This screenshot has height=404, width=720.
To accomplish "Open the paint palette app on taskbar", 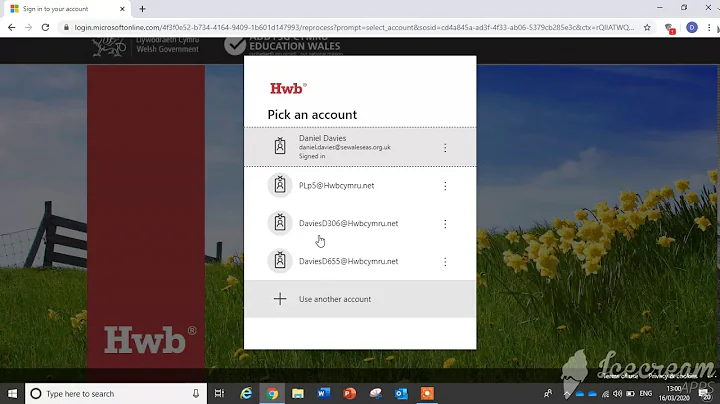I will 376,393.
